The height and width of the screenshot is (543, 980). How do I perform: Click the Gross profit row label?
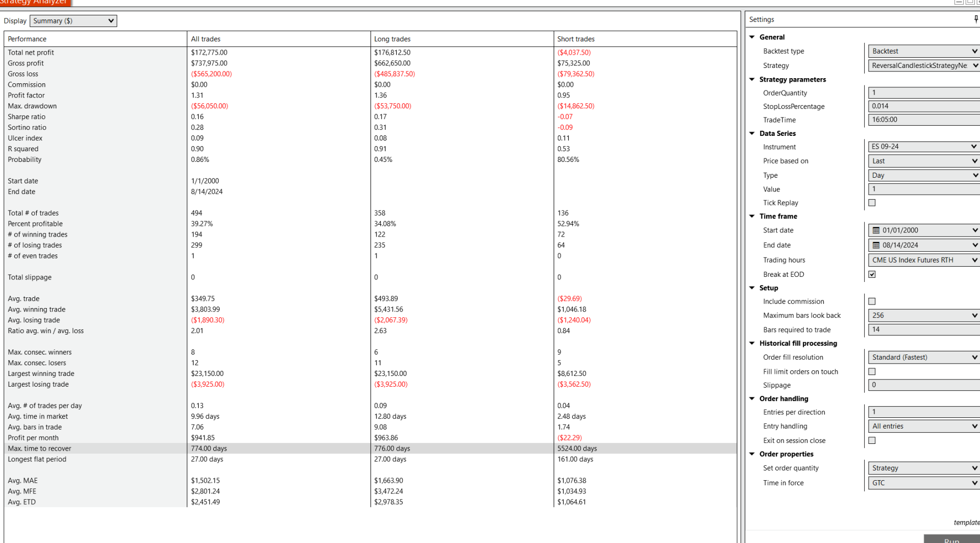26,63
